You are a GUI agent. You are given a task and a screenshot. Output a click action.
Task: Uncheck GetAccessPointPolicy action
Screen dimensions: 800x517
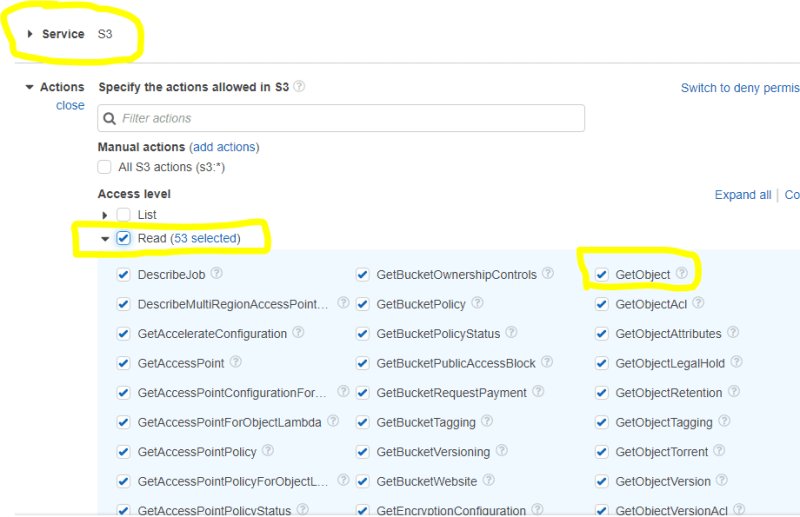point(123,452)
